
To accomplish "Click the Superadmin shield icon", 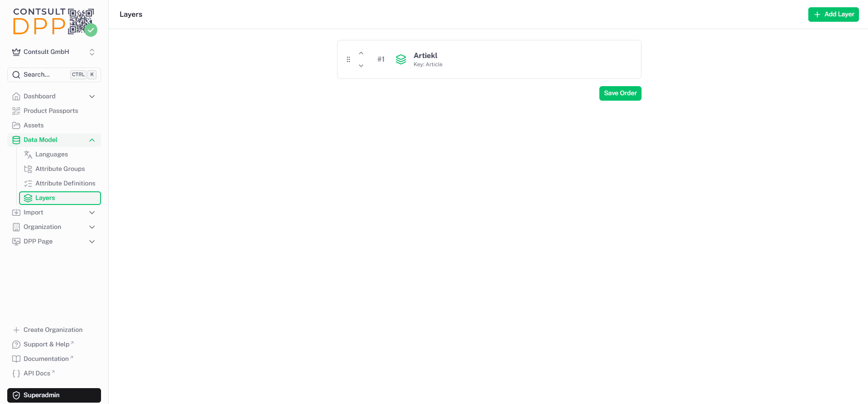I will pyautogui.click(x=16, y=395).
